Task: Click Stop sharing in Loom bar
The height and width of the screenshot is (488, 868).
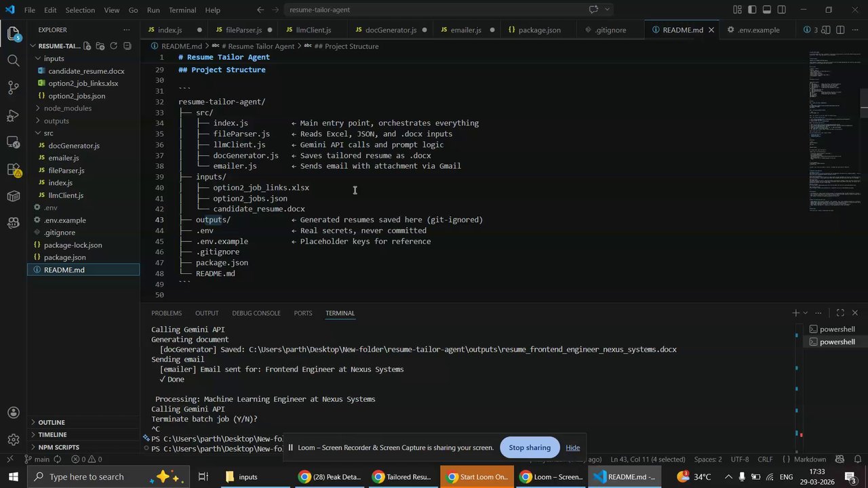Action: (x=530, y=447)
